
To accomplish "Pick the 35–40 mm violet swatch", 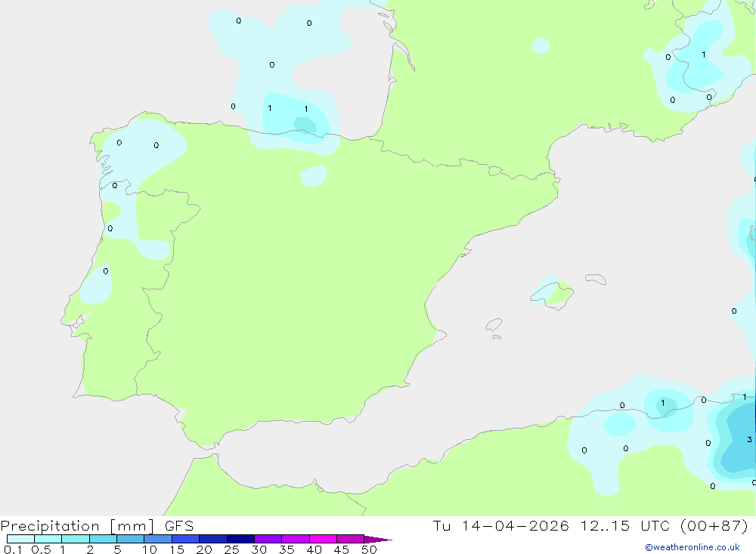I will (x=296, y=539).
